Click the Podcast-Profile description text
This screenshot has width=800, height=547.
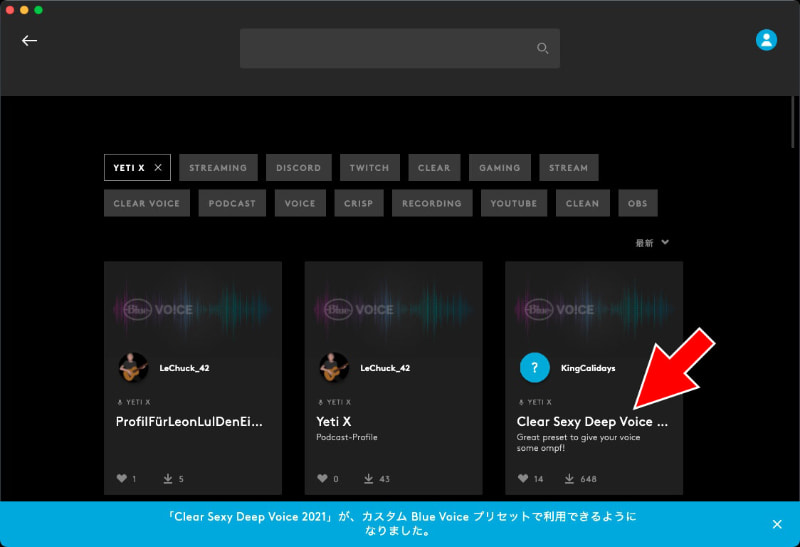pos(347,437)
